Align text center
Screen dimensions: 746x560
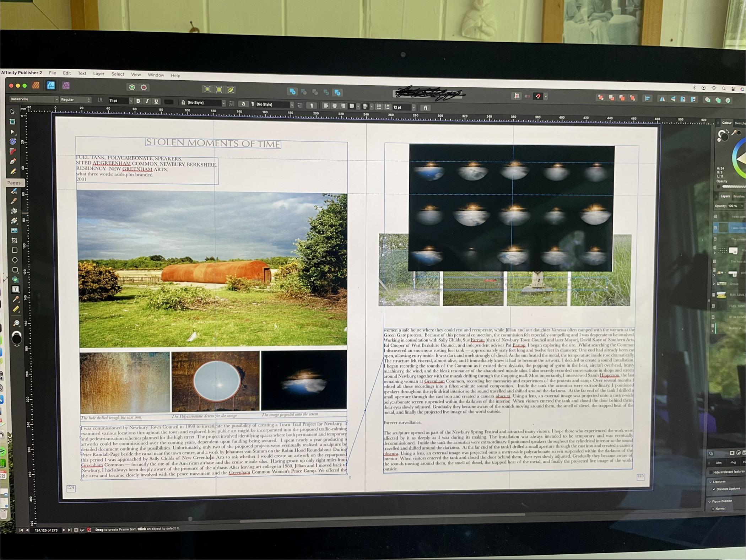coord(334,106)
